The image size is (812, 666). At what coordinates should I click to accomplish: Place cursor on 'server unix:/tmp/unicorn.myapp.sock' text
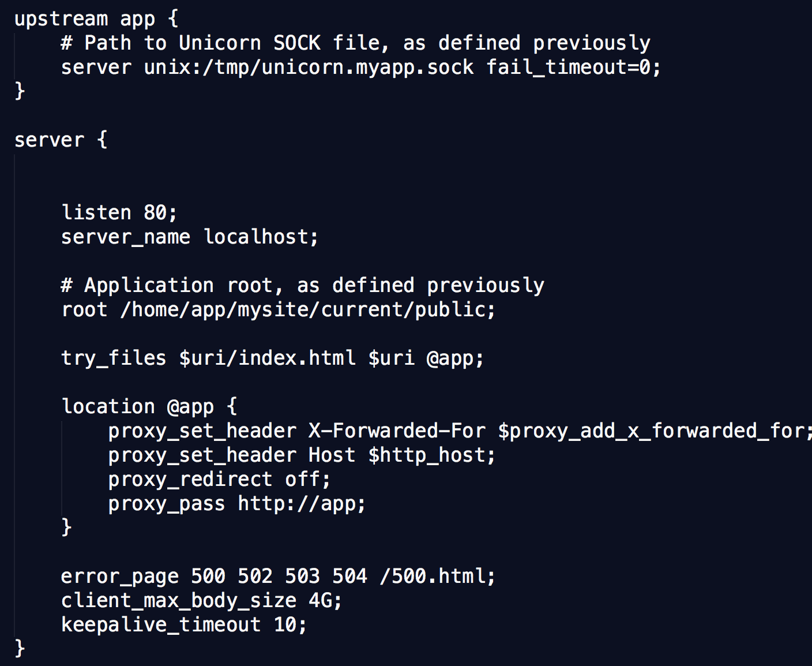(x=268, y=68)
